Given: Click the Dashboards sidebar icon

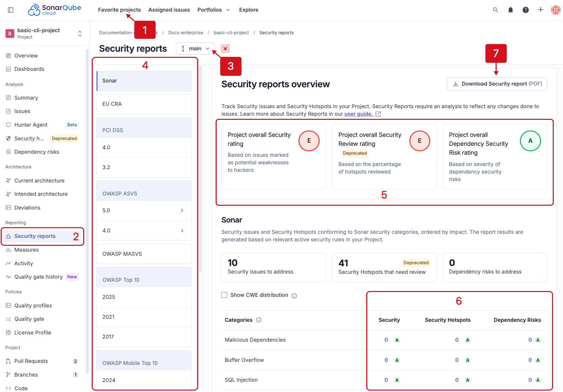Looking at the screenshot, I should 9,69.
